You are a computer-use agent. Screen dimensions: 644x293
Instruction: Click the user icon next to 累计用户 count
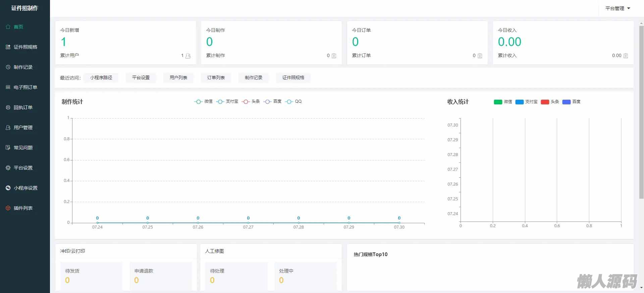(x=188, y=56)
